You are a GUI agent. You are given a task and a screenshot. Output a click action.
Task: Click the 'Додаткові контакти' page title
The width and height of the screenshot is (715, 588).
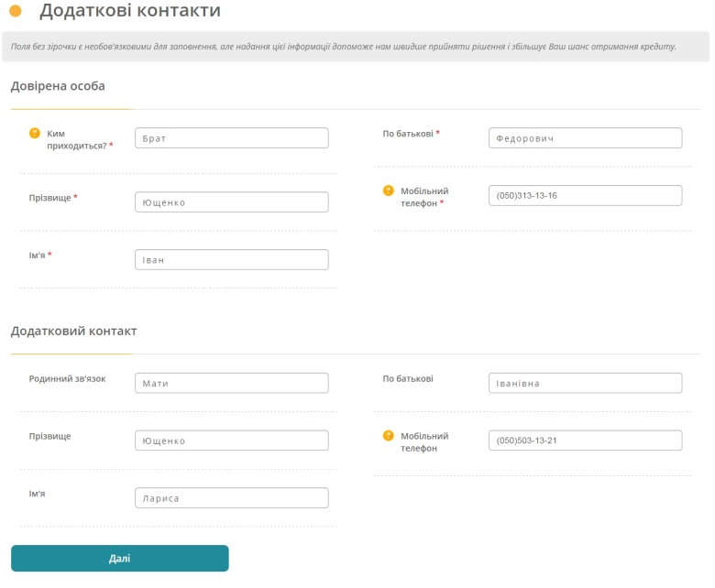tap(129, 11)
